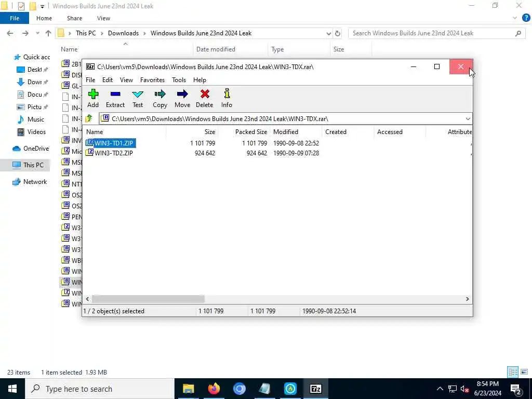The height and width of the screenshot is (399, 532).
Task: Expand the Explorer ribbon chevron
Action: coord(515,18)
